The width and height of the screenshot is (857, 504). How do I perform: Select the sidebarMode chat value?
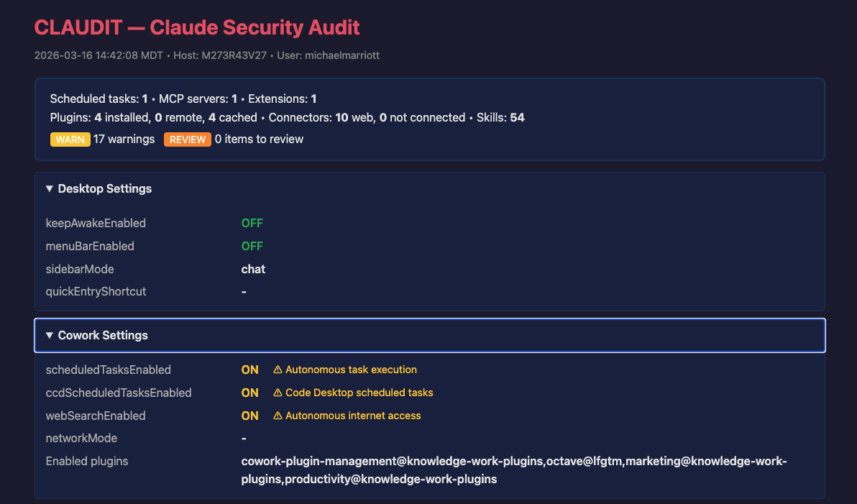pos(252,269)
